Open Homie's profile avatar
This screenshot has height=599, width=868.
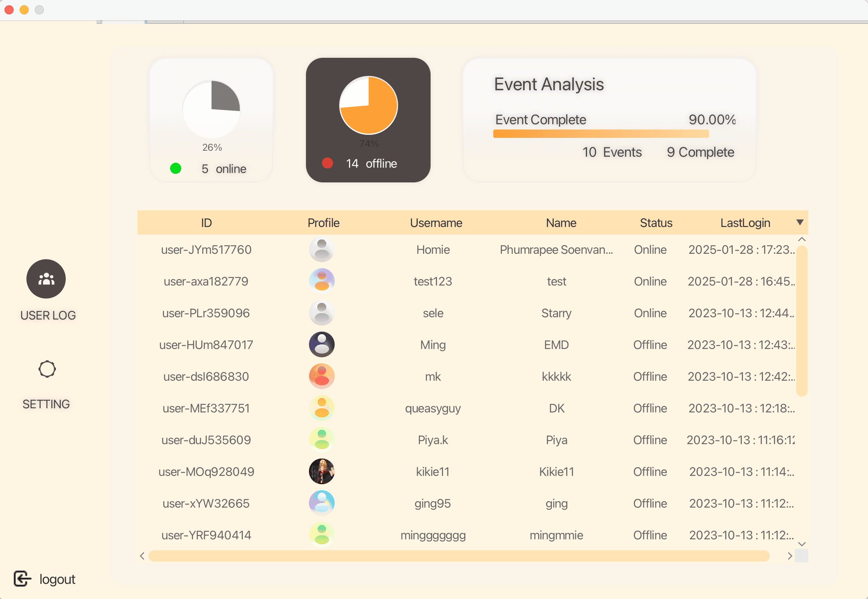322,250
